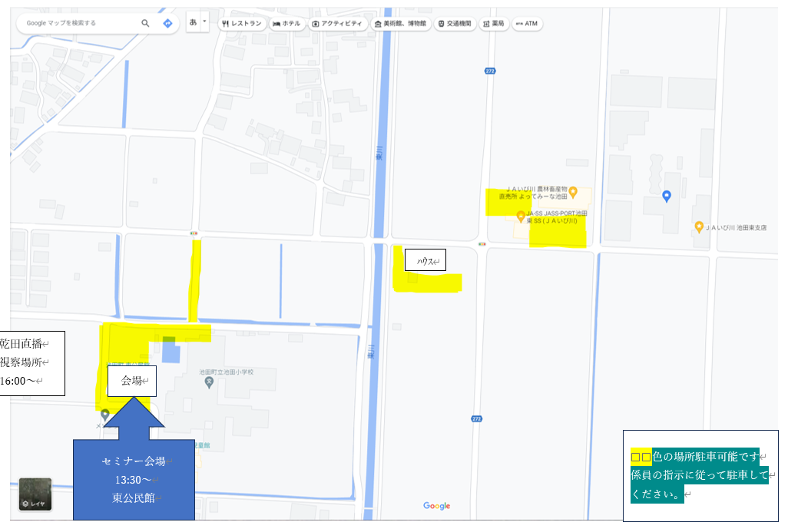
Task: Select the 交通機関 category chip
Action: [x=455, y=24]
